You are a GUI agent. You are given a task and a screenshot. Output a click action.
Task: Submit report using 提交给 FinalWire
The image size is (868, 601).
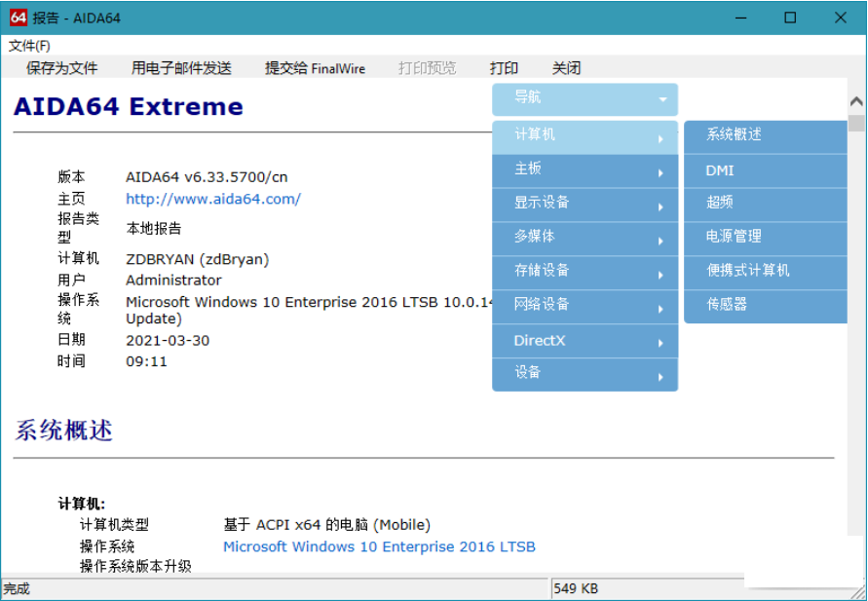[314, 68]
